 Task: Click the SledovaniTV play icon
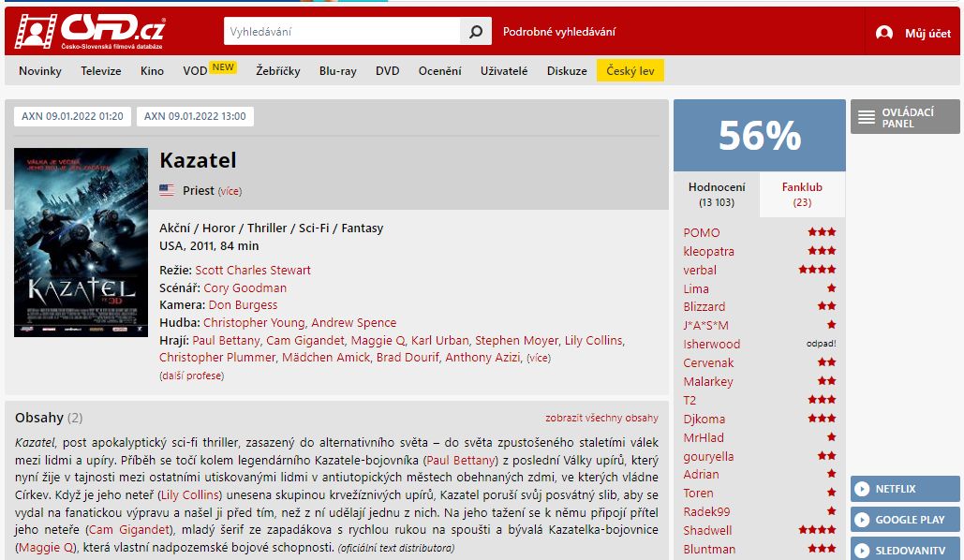coord(863,550)
